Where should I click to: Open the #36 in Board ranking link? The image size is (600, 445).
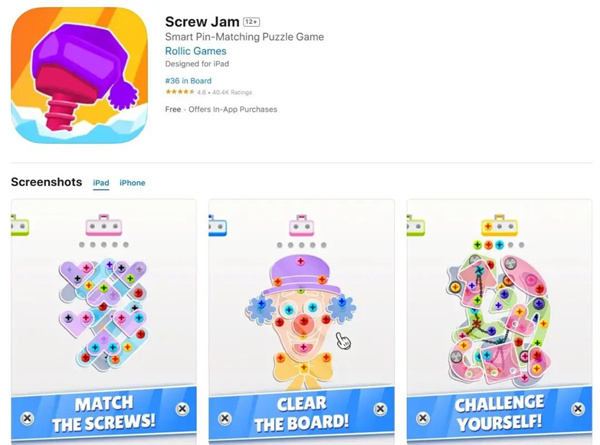188,81
